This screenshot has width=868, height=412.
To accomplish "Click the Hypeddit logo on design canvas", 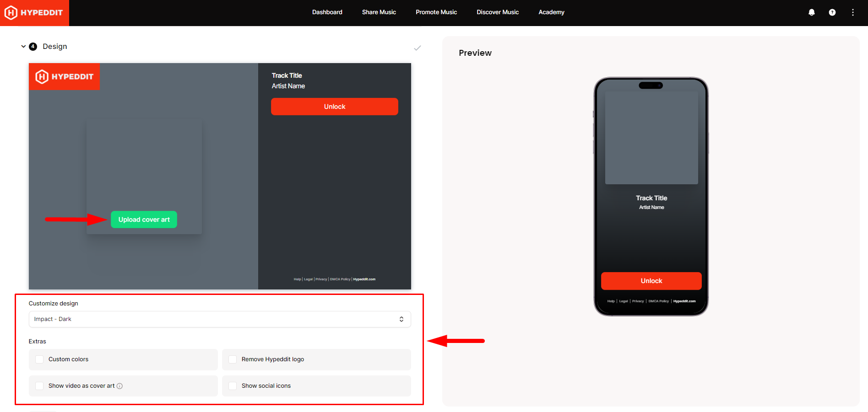I will [65, 77].
